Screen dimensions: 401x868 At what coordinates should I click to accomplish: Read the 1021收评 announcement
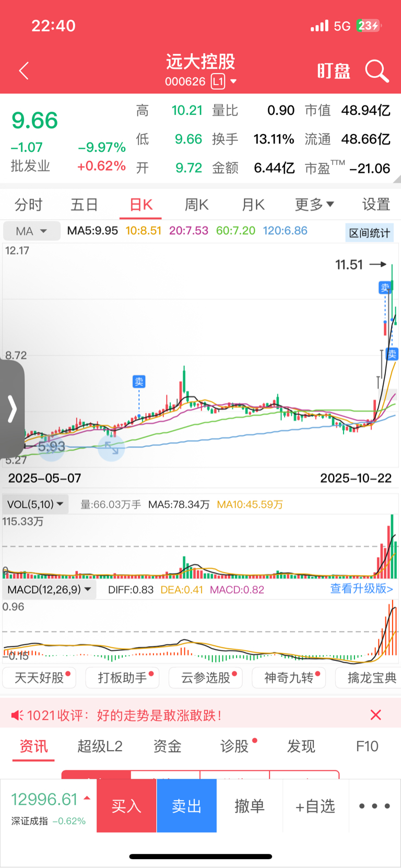(x=124, y=715)
